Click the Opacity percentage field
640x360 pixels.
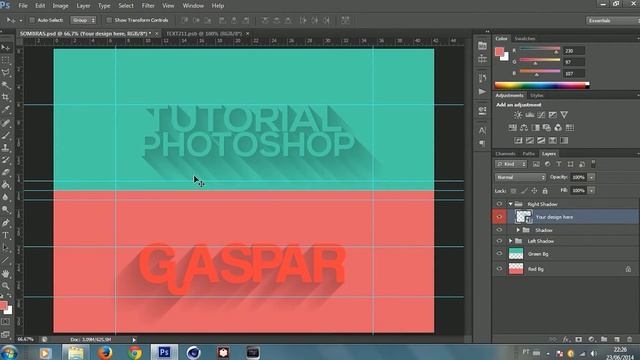(579, 177)
